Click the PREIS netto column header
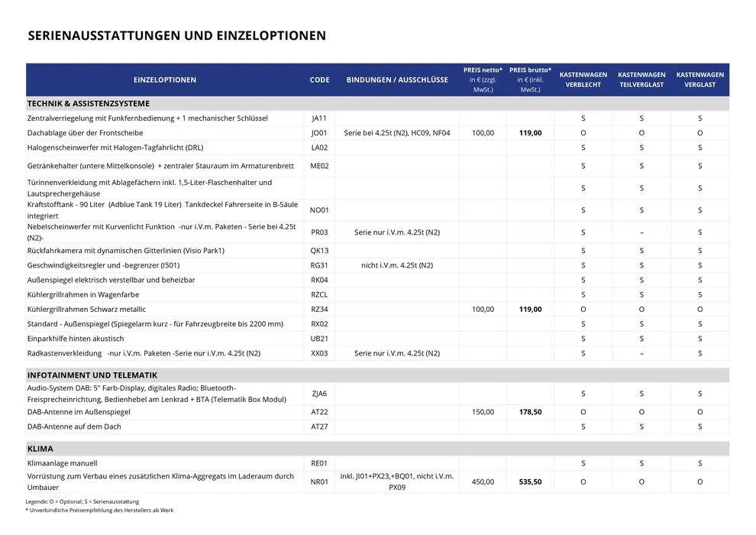The height and width of the screenshot is (535, 756). click(x=483, y=79)
